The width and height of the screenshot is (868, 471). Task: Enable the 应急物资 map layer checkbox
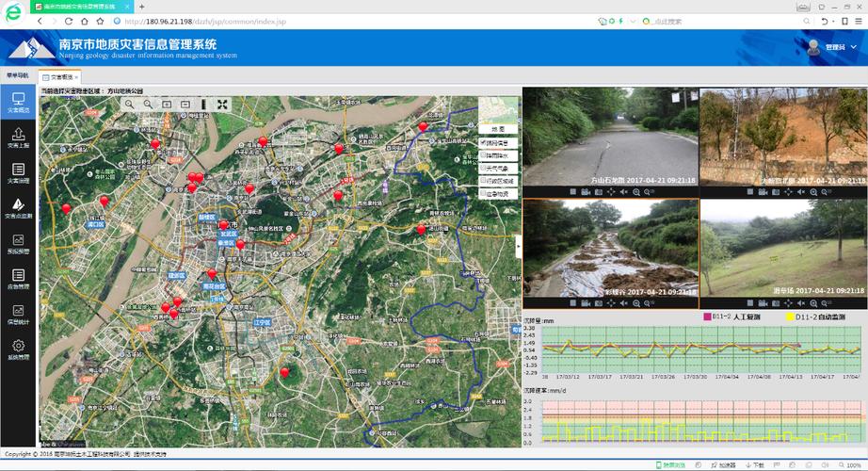pyautogui.click(x=483, y=193)
